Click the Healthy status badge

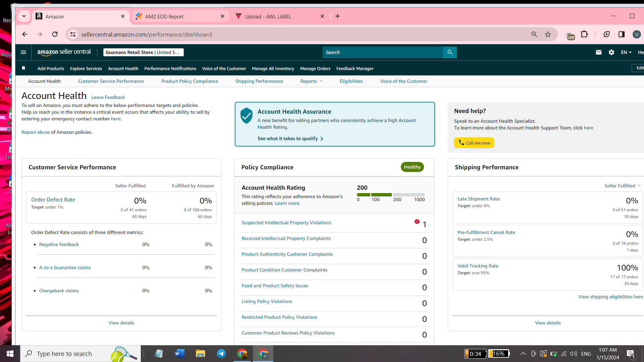pos(412,167)
